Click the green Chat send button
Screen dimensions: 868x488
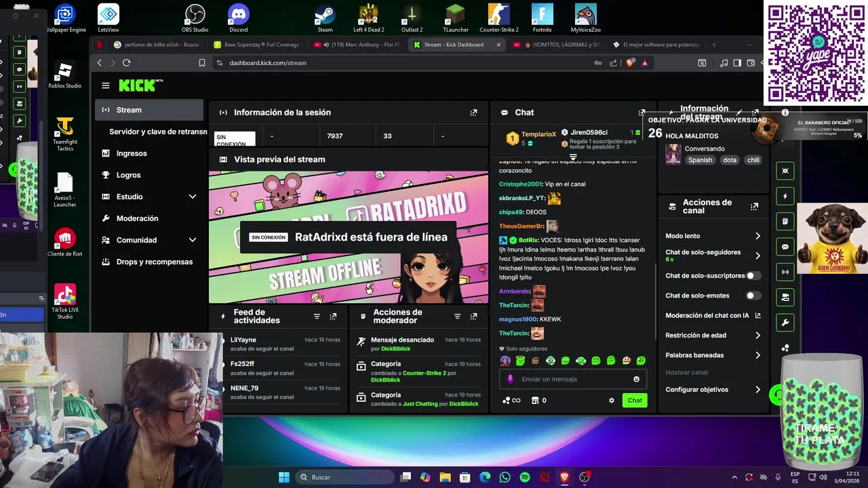635,401
